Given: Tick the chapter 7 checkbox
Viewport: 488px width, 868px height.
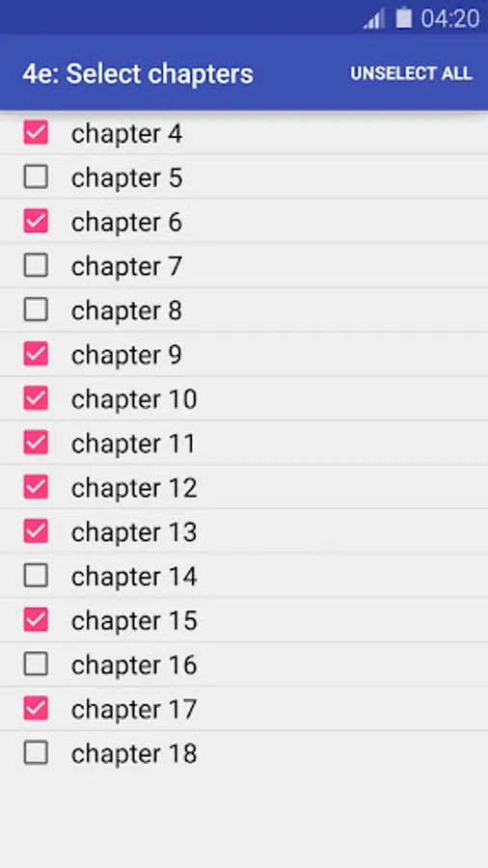Looking at the screenshot, I should point(36,266).
